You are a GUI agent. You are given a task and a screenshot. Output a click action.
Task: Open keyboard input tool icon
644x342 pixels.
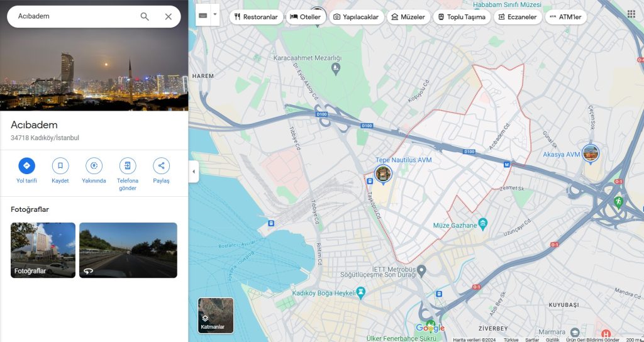coord(203,15)
